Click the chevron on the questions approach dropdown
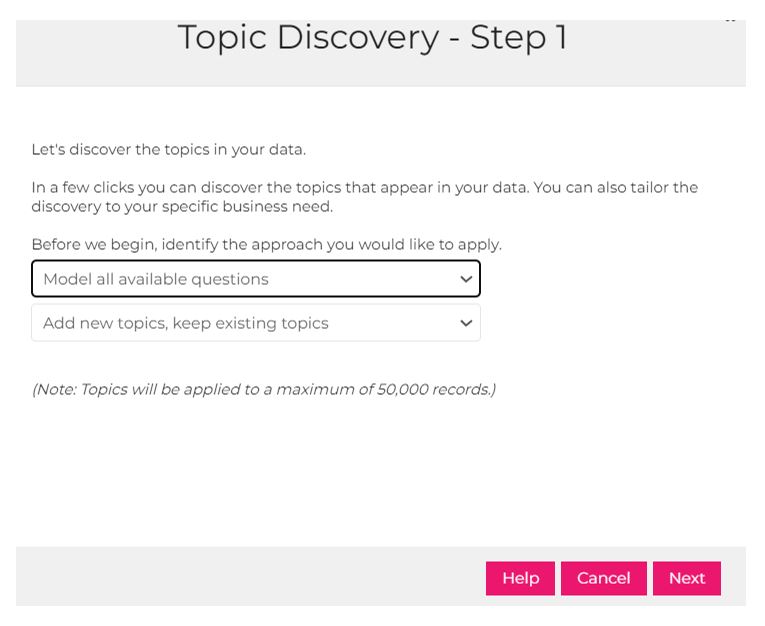The image size is (765, 626). (465, 279)
